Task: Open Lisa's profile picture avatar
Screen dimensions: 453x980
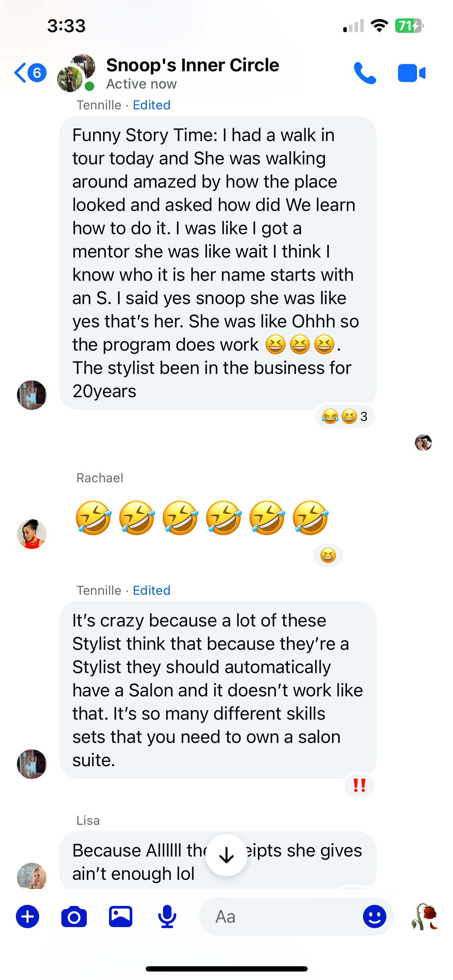Action: click(x=31, y=877)
